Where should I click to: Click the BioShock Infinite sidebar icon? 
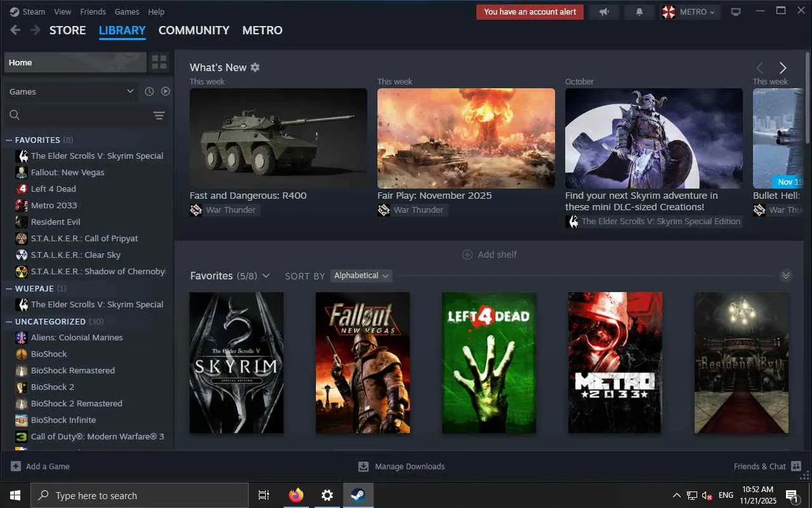pos(22,420)
